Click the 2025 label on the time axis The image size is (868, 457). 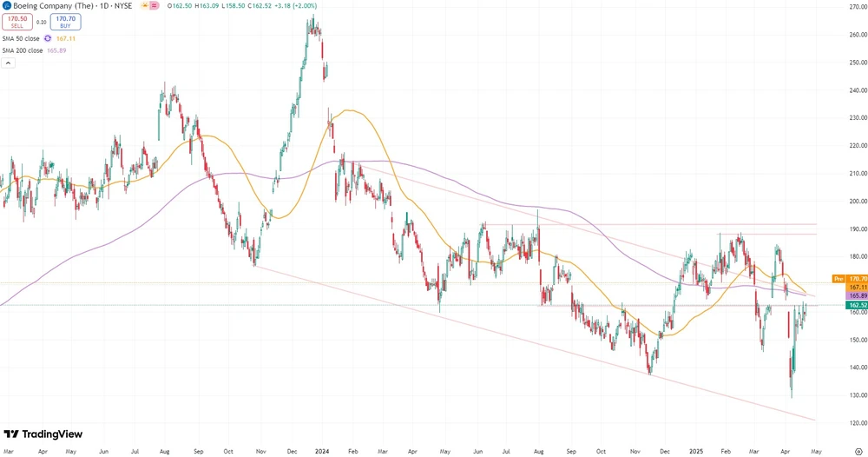pyautogui.click(x=696, y=452)
